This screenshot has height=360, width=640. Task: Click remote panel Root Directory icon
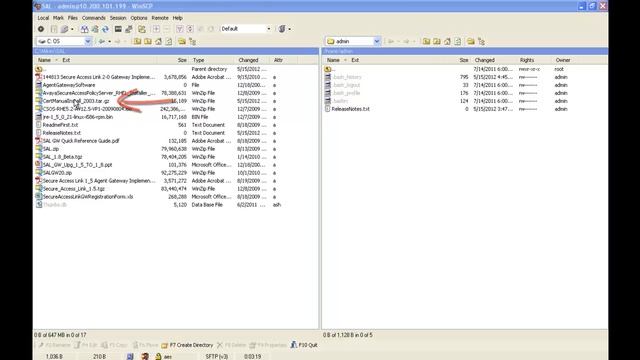[x=437, y=41]
